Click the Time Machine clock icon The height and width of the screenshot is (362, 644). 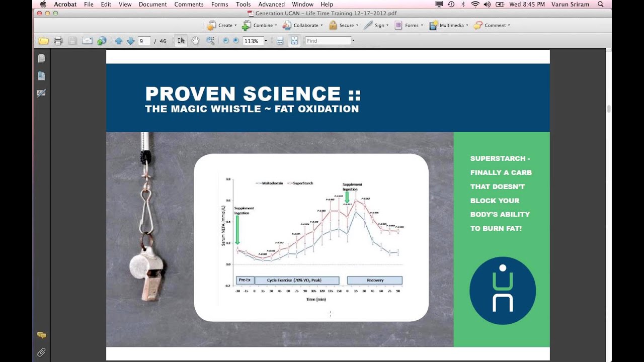[451, 5]
